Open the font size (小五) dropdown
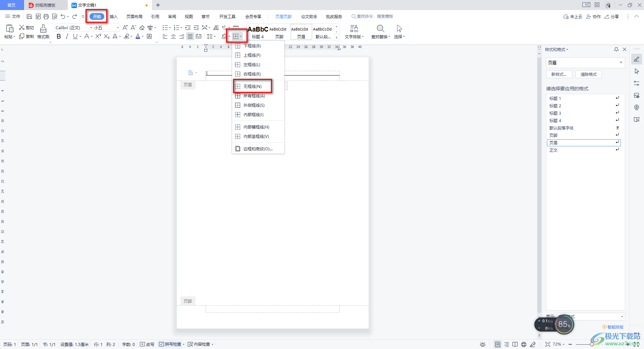Image resolution: width=644 pixels, height=349 pixels. point(118,28)
